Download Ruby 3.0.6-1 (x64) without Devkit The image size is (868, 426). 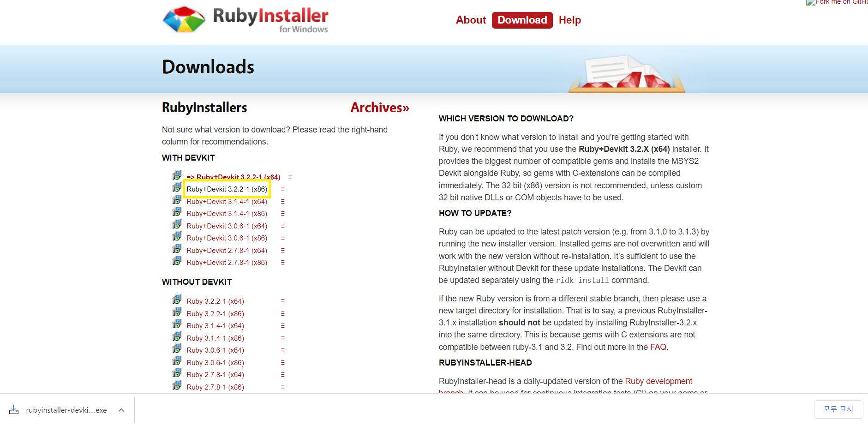216,350
